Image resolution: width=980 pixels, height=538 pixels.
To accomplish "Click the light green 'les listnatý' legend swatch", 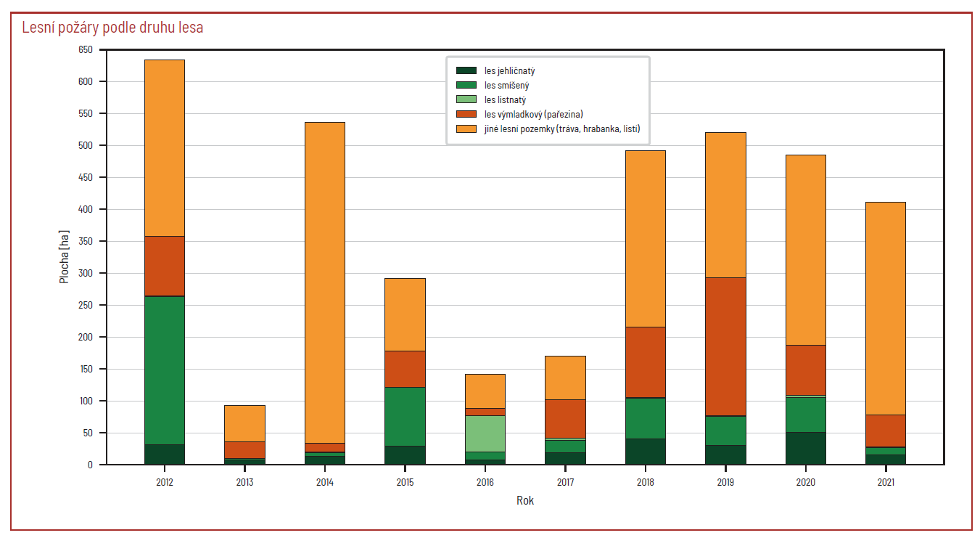I will [x=466, y=100].
